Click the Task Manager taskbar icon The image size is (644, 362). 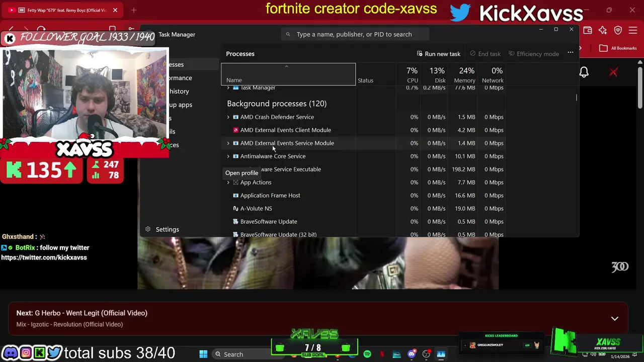coord(441,354)
